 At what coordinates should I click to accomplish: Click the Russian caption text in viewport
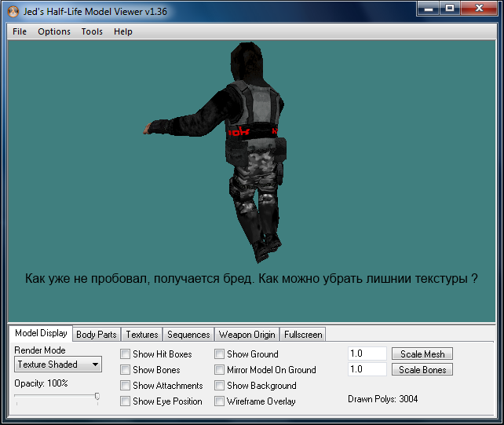point(251,279)
